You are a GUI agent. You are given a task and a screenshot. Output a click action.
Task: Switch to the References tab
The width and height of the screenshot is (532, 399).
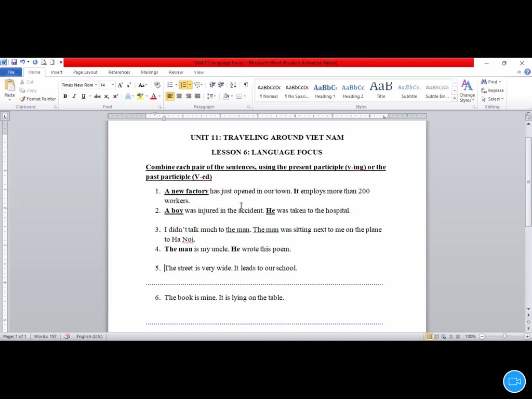pyautogui.click(x=119, y=72)
